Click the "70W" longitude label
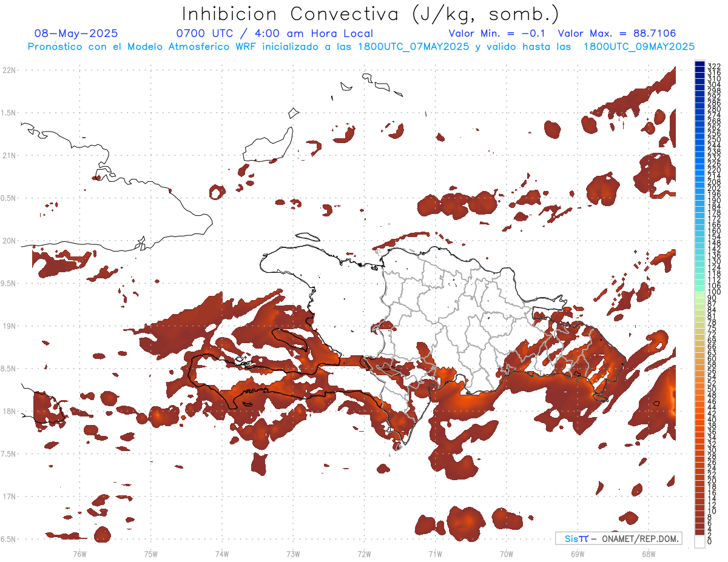This screenshot has height=562, width=728. click(507, 554)
